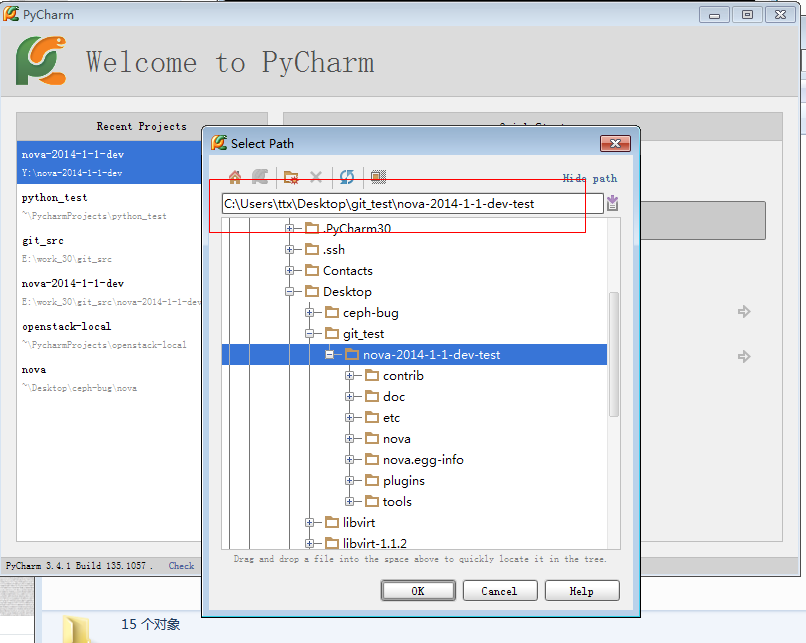Open recent project git_src
This screenshot has height=643, width=806.
click(109, 249)
